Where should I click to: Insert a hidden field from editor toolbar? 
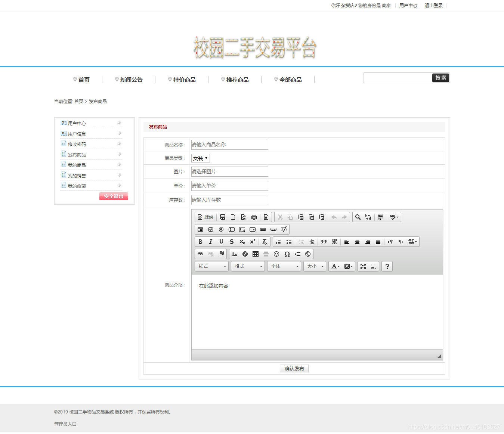coord(284,229)
